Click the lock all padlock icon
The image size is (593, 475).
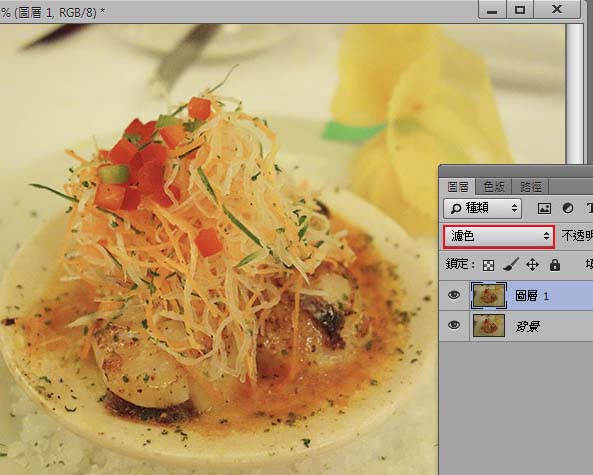pyautogui.click(x=555, y=265)
